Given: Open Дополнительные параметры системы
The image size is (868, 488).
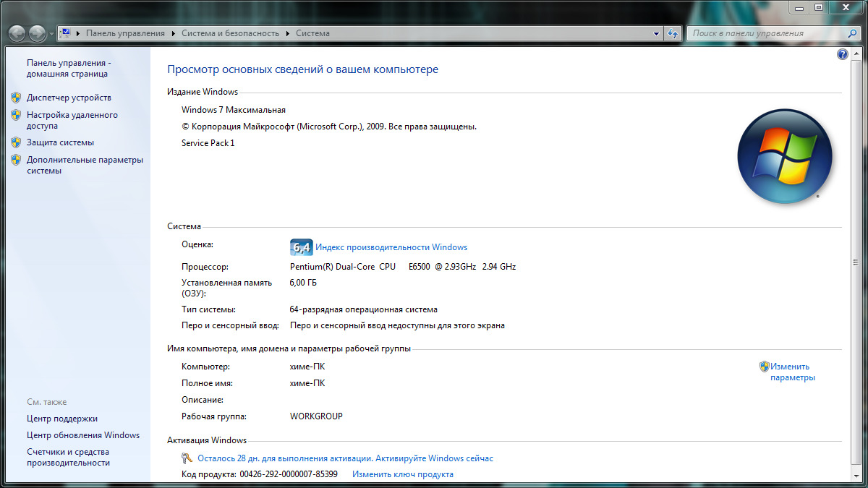Looking at the screenshot, I should (x=85, y=165).
